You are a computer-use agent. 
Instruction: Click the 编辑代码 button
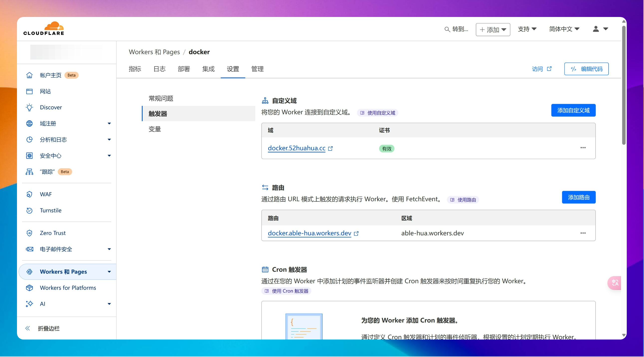pyautogui.click(x=586, y=69)
